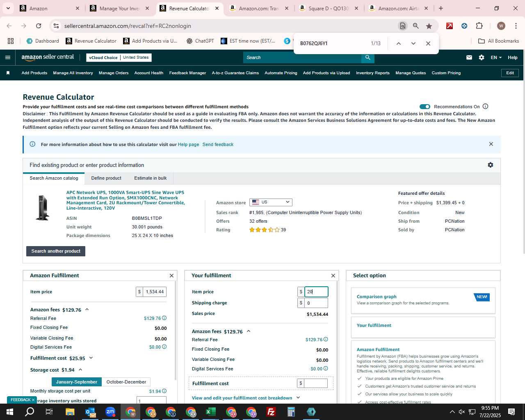Viewport: 525px width, 420px height.
Task: Open Seller Central settings gear
Action: pyautogui.click(x=481, y=57)
